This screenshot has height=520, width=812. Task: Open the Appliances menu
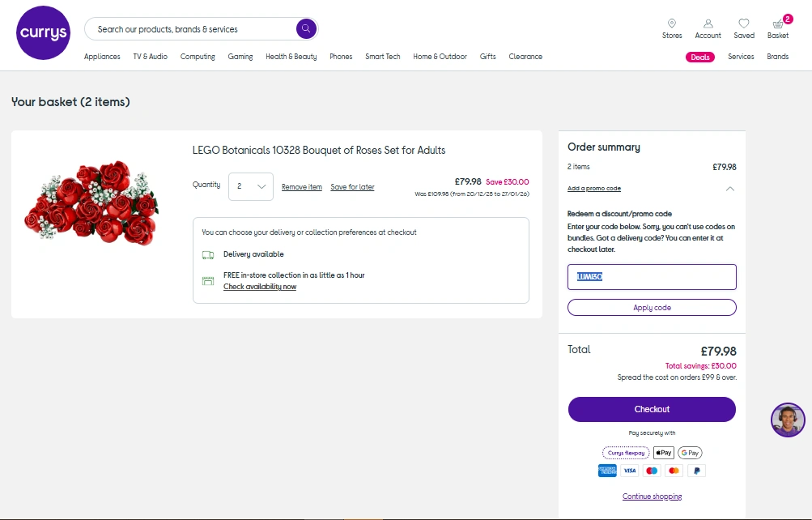(102, 57)
